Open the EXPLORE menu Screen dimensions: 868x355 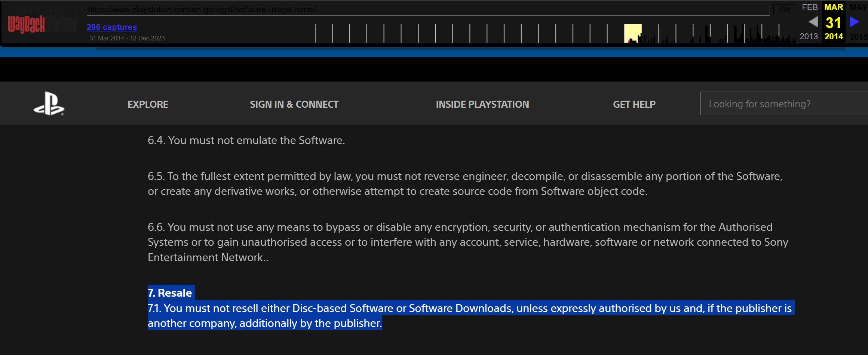click(x=148, y=104)
